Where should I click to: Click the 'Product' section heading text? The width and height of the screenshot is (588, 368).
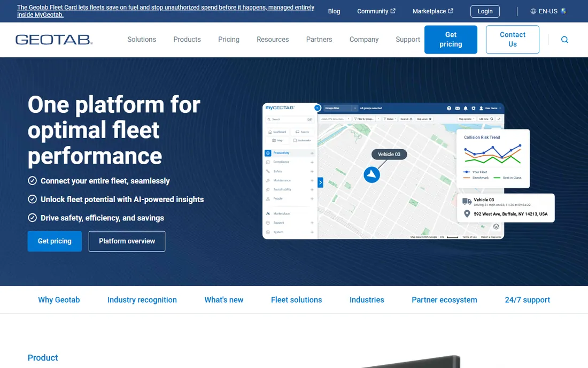click(43, 357)
